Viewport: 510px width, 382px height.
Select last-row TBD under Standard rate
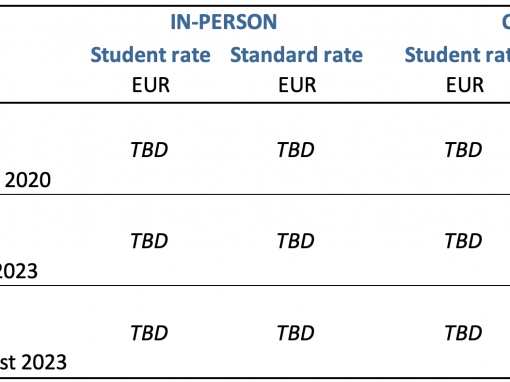(x=296, y=333)
